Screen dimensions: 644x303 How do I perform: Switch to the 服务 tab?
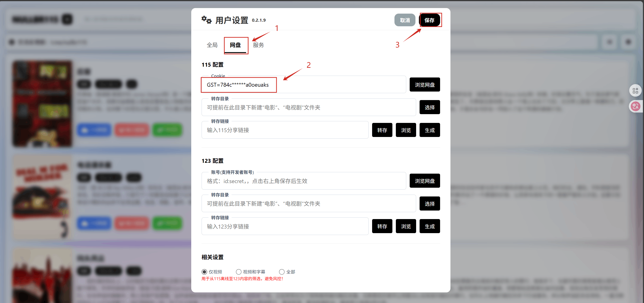coord(258,45)
